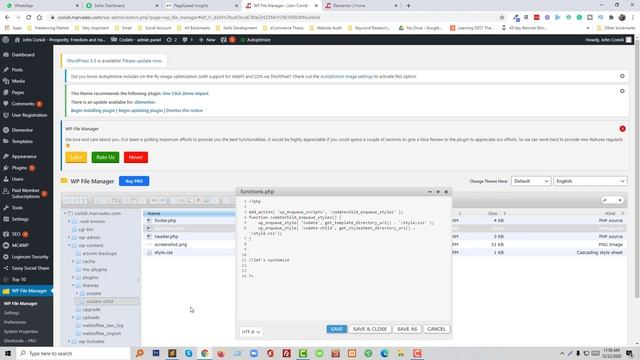Click the Windows Start button
Image resolution: width=640 pixels, height=360 pixels.
pos(8,353)
